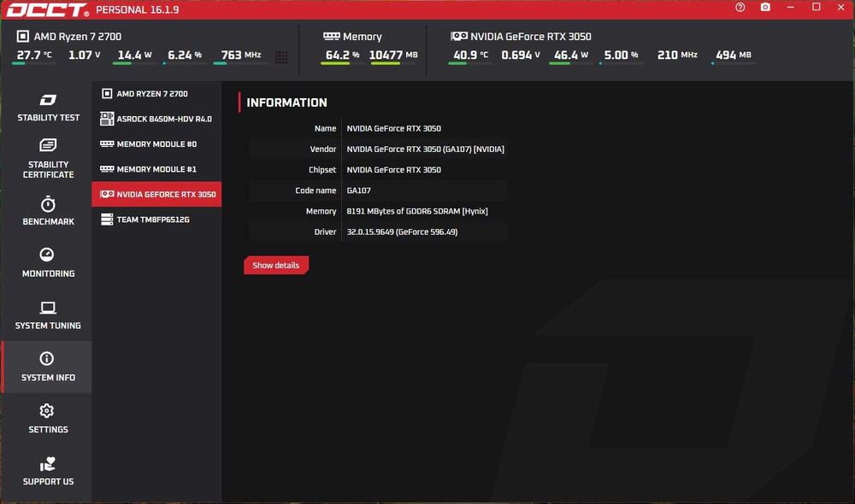
Task: Click GPU power 46.4 W reading
Action: pos(571,55)
